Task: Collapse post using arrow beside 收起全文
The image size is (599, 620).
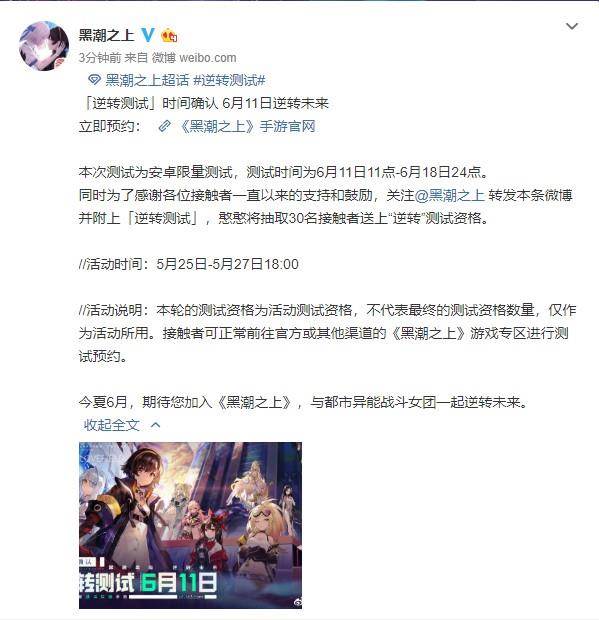Action: (x=156, y=425)
